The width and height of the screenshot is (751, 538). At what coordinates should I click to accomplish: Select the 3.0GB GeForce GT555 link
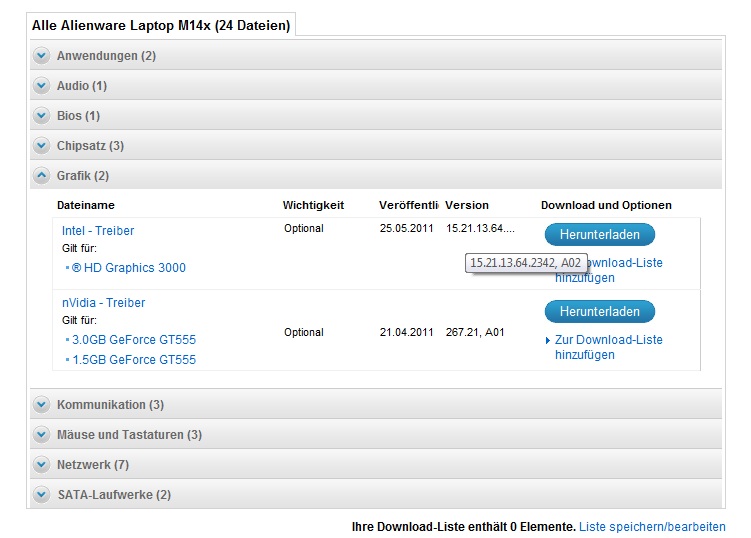pyautogui.click(x=134, y=340)
